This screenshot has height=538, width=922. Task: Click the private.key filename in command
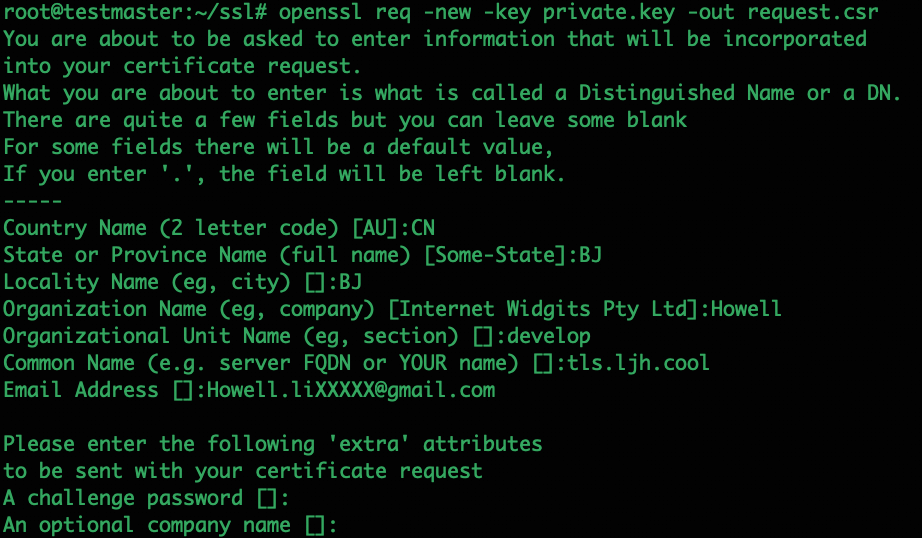(x=609, y=12)
